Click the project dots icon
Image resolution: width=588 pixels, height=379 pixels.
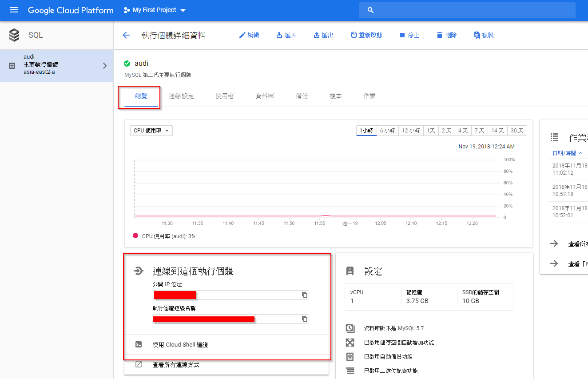(x=127, y=10)
